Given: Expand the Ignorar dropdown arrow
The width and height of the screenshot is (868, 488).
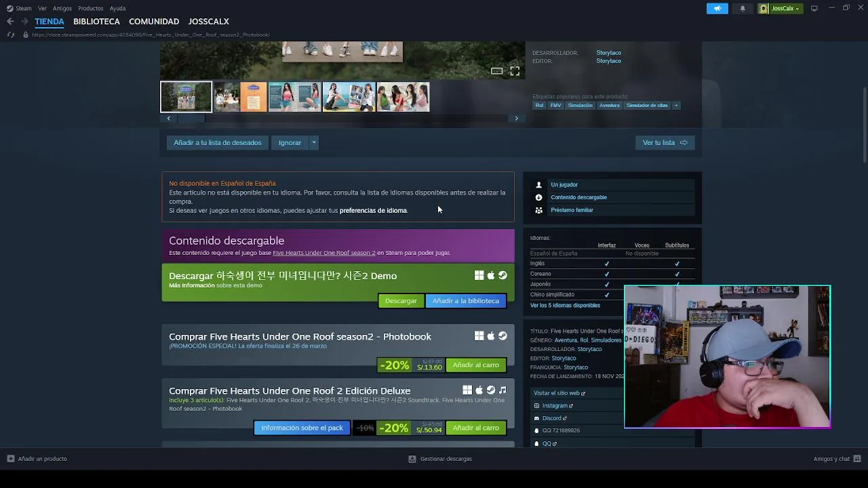Looking at the screenshot, I should pyautogui.click(x=313, y=142).
